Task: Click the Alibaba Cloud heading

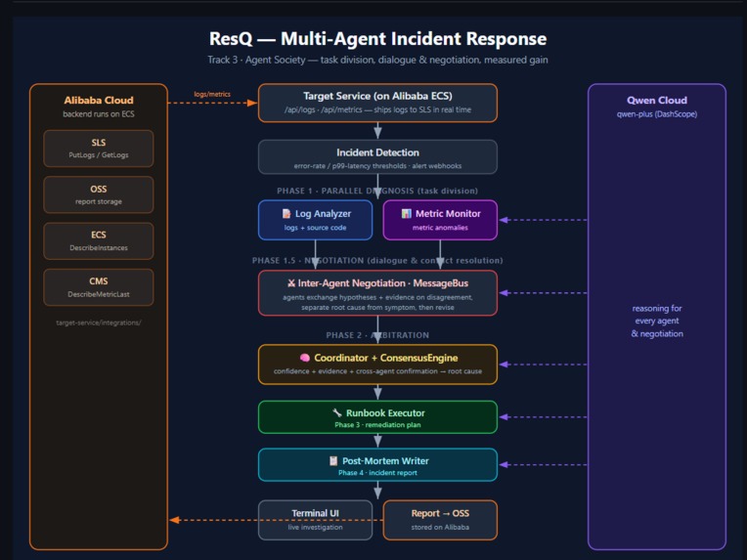Action: coord(99,100)
